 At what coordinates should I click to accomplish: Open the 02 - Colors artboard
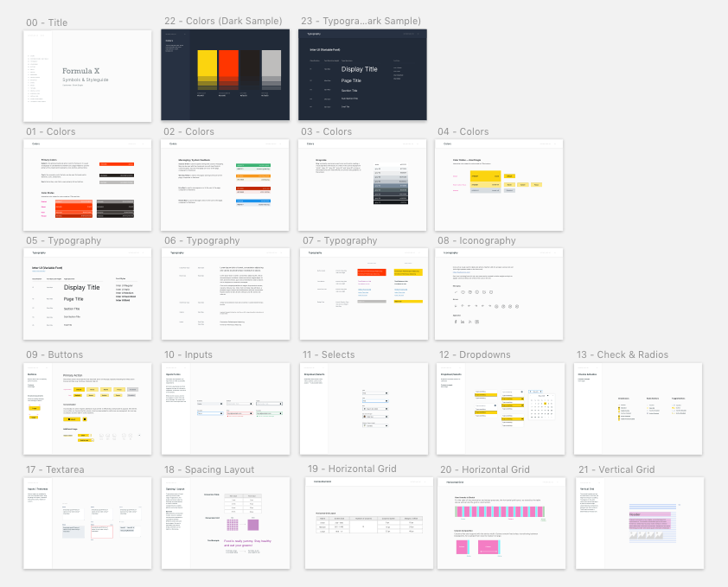pos(225,185)
